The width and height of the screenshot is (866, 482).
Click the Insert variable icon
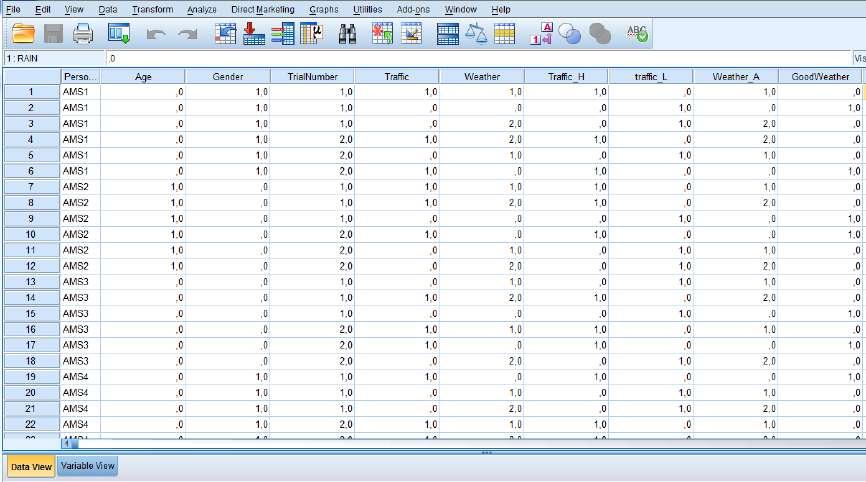411,34
